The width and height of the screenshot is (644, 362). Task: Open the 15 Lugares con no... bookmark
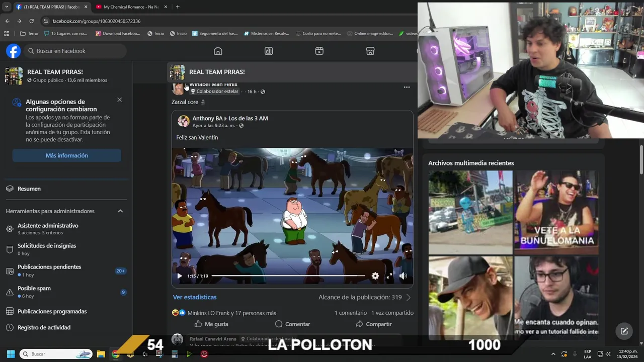(65, 34)
